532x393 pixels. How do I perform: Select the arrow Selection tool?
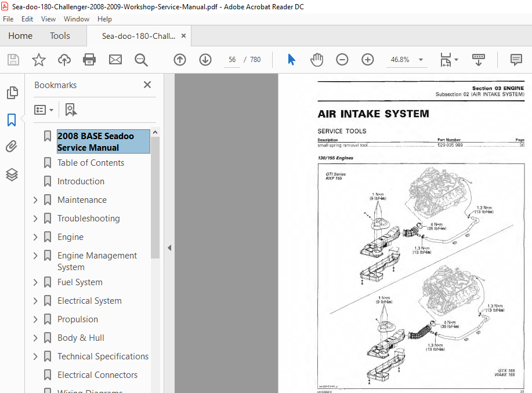tap(291, 60)
